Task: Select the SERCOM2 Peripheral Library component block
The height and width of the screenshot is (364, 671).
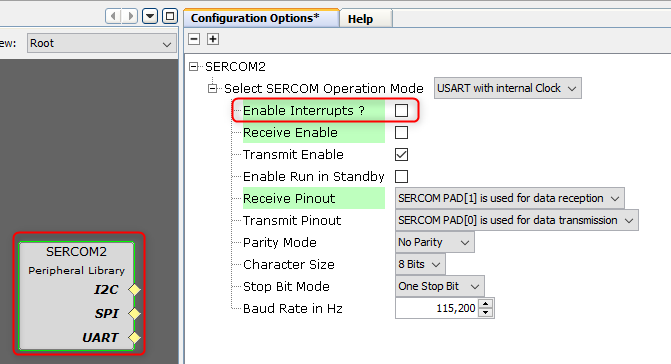Action: click(x=77, y=295)
